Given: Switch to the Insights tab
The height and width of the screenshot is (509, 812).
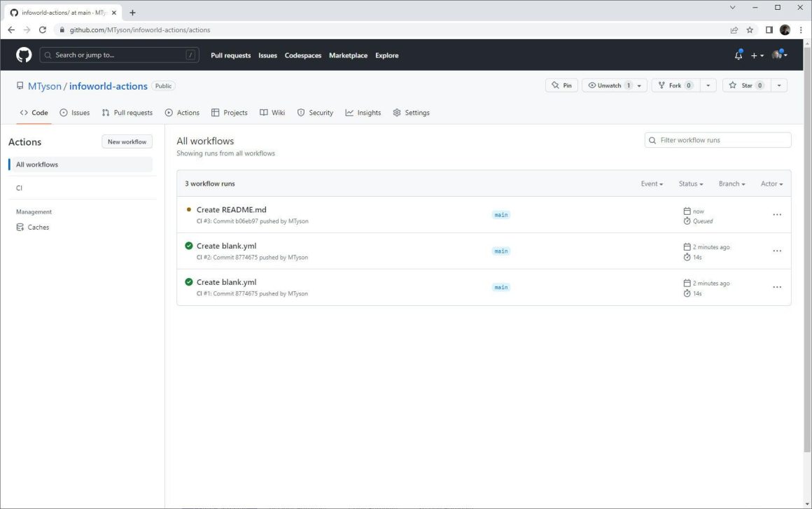Looking at the screenshot, I should pyautogui.click(x=363, y=112).
